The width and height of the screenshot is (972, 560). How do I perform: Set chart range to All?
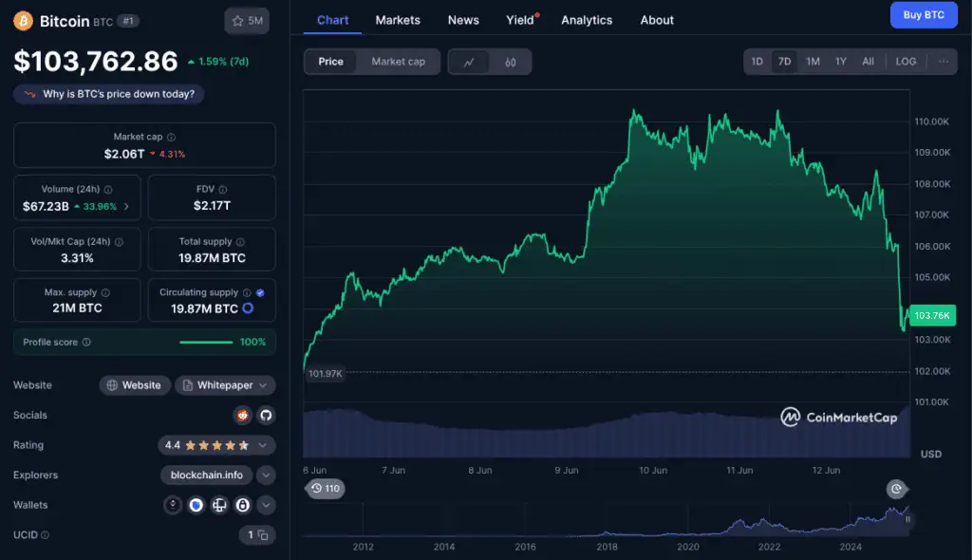868,62
